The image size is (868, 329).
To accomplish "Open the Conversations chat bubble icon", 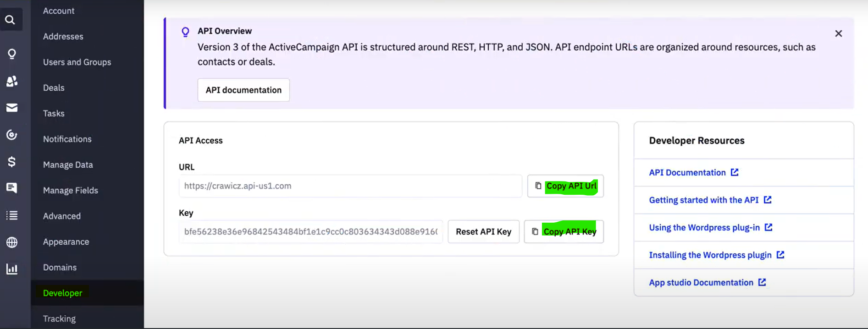I will pyautogui.click(x=12, y=188).
